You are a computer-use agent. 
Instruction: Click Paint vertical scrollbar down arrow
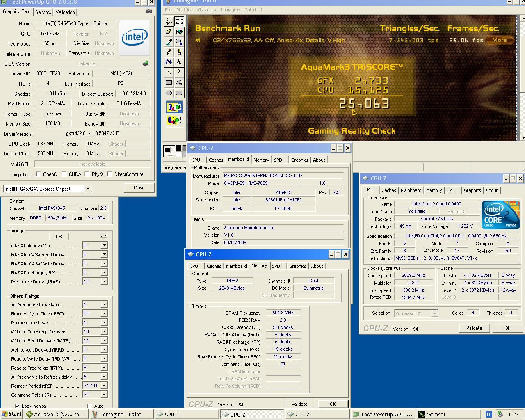523,138
